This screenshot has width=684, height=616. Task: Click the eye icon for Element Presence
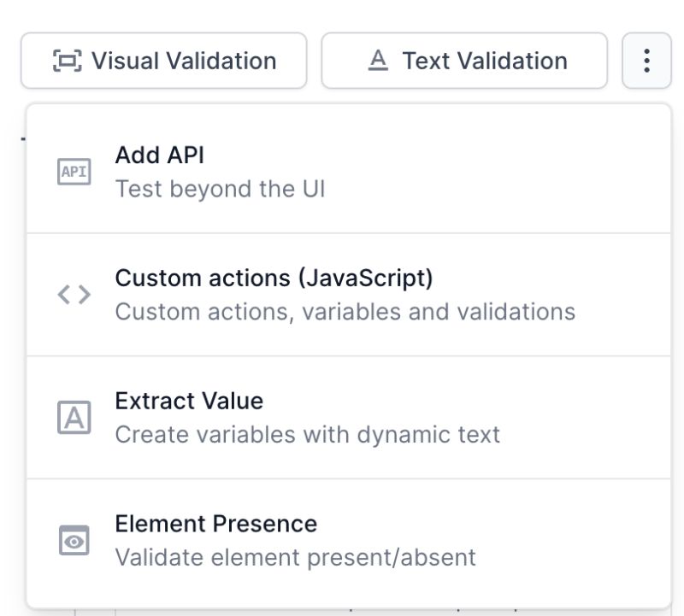click(x=74, y=541)
